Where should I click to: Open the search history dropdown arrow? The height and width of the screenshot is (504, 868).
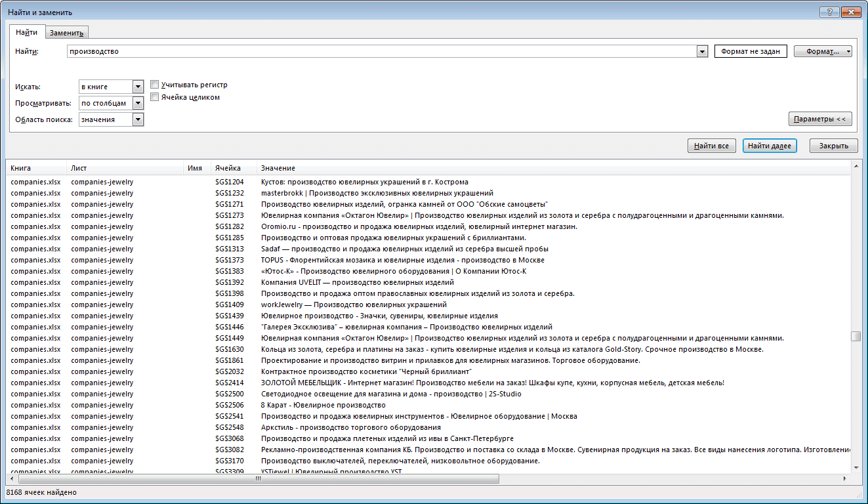pos(702,51)
